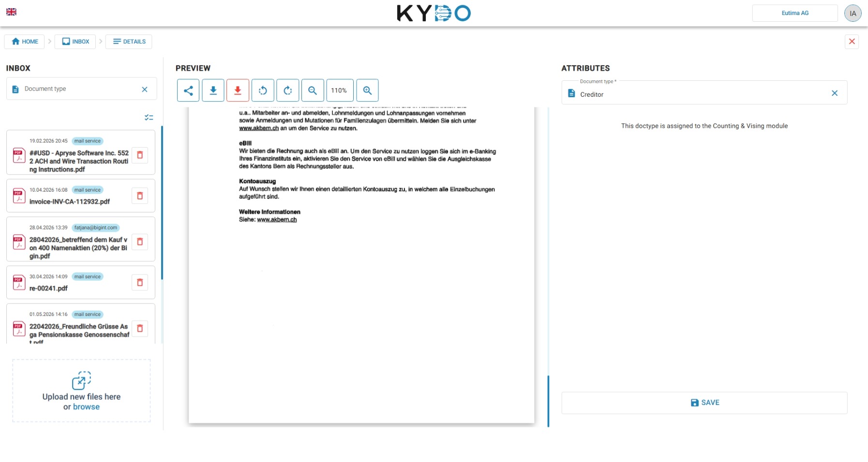The width and height of the screenshot is (868, 462).
Task: Save the document attributes
Action: [x=704, y=402]
